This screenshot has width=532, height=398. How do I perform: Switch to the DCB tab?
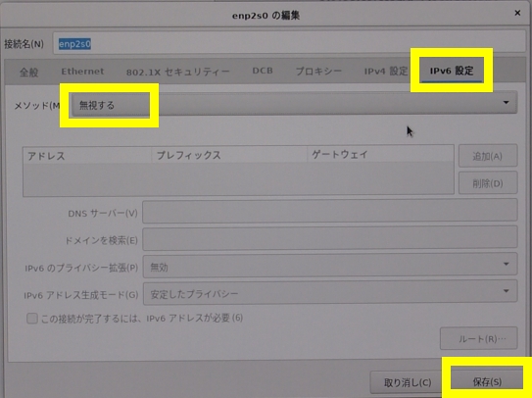263,71
